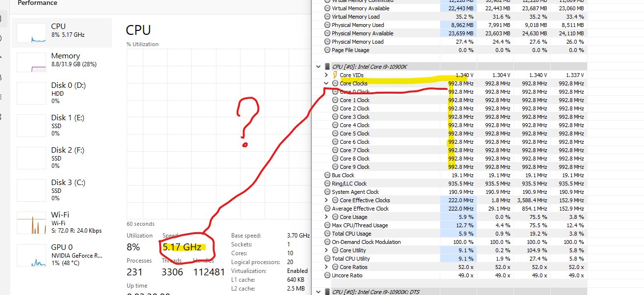Collapse the Core Clocks group
Viewport: 644px width, 295px height.
coord(326,83)
